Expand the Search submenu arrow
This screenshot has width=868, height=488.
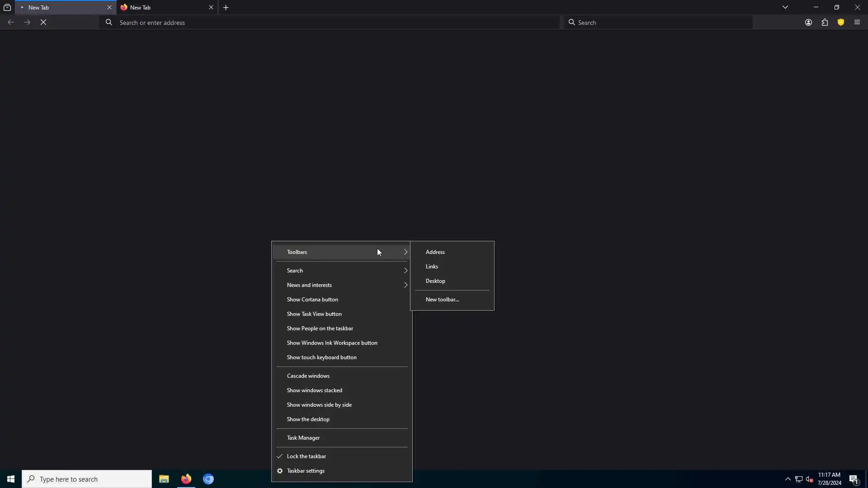tap(406, 271)
